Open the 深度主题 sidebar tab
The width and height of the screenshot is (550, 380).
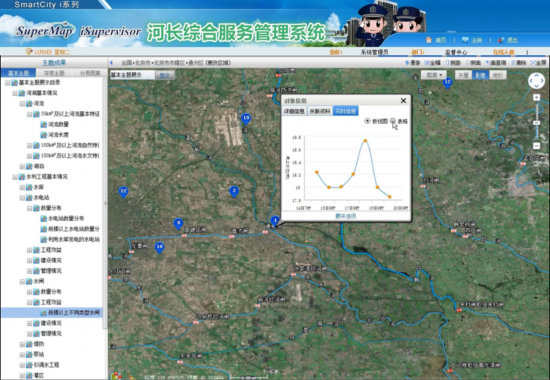coord(54,73)
